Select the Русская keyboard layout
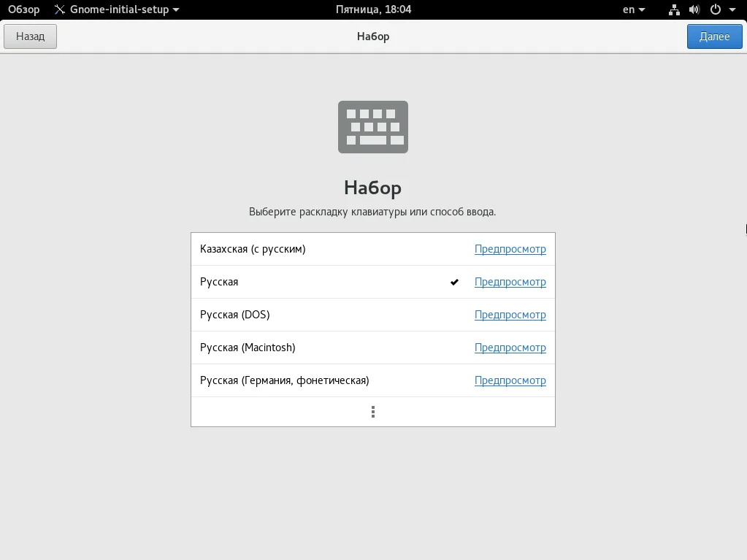Screen dimensions: 747x560 pos(219,282)
